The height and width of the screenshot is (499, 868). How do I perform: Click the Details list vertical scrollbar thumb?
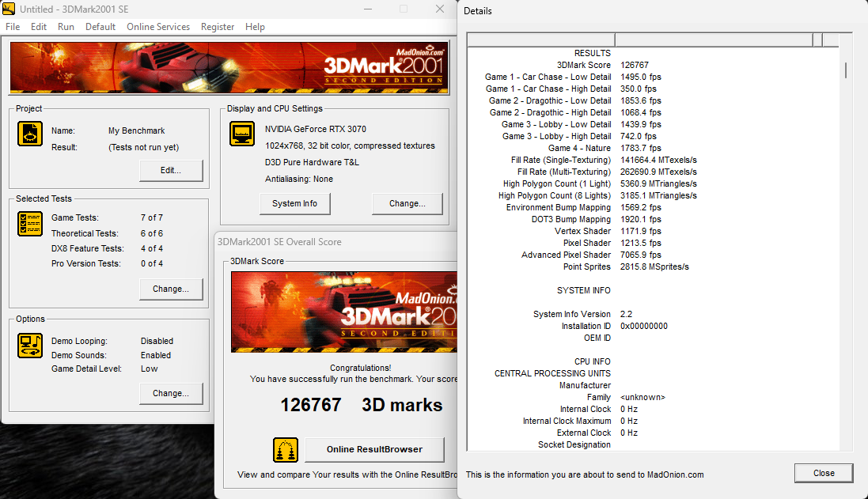point(845,70)
